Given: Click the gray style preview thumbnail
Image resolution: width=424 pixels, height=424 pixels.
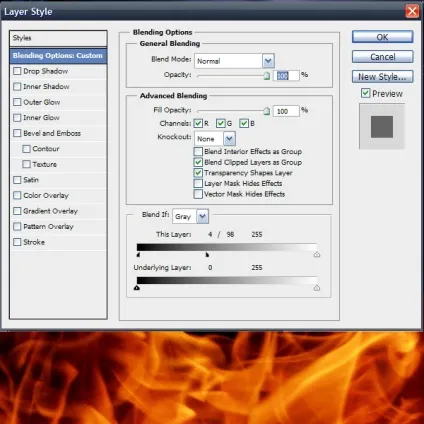Looking at the screenshot, I should point(382,127).
